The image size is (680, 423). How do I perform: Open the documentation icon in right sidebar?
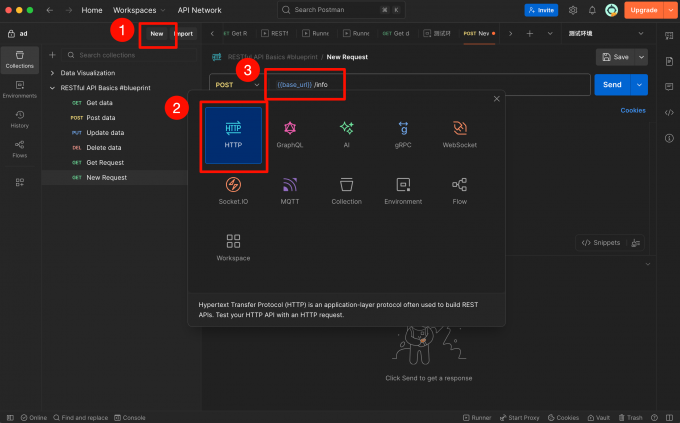pyautogui.click(x=669, y=62)
